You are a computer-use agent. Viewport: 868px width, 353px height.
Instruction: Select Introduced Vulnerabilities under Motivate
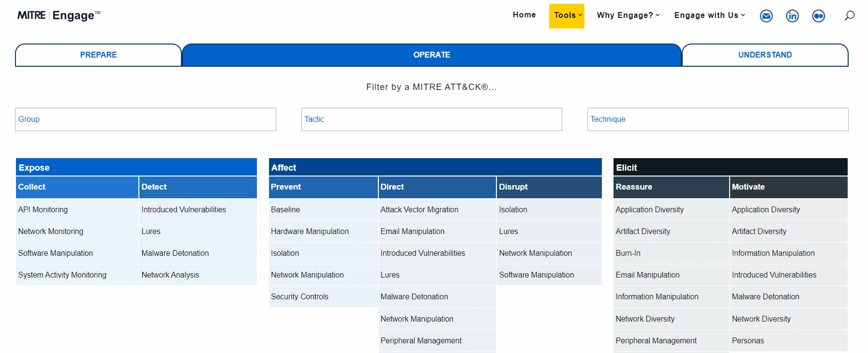pyautogui.click(x=774, y=275)
